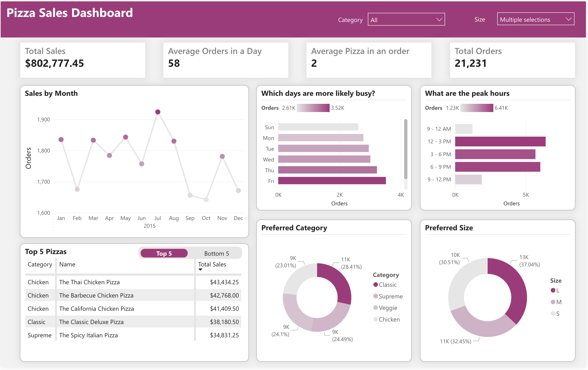Click the M size legend marker
This screenshot has width=588, height=370.
pyautogui.click(x=553, y=302)
